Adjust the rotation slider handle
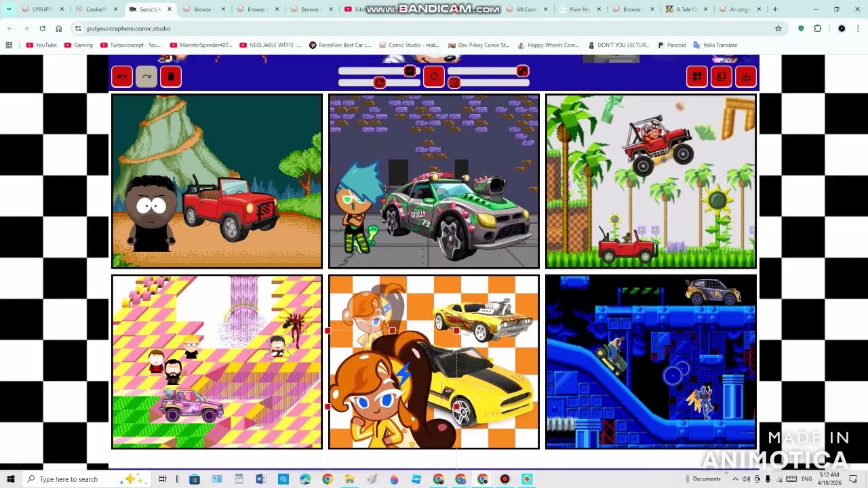The height and width of the screenshot is (488, 868). [x=380, y=83]
